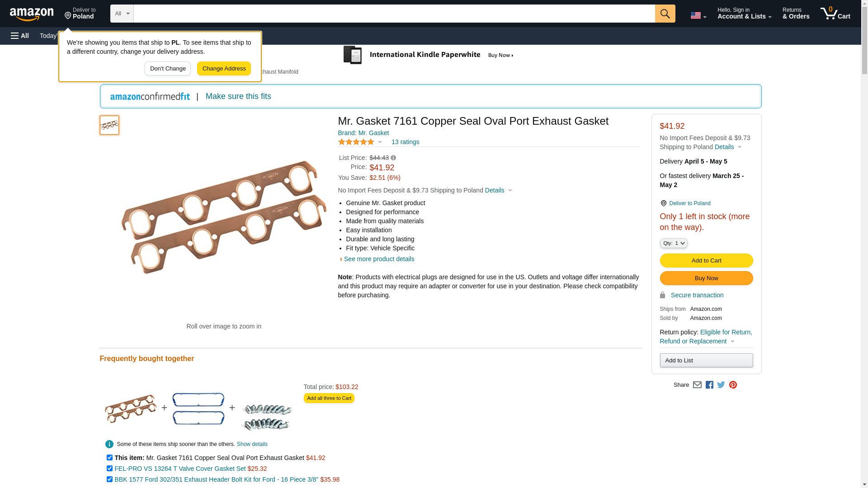The width and height of the screenshot is (868, 488).
Task: Share via the email envelope icon
Action: point(697,385)
